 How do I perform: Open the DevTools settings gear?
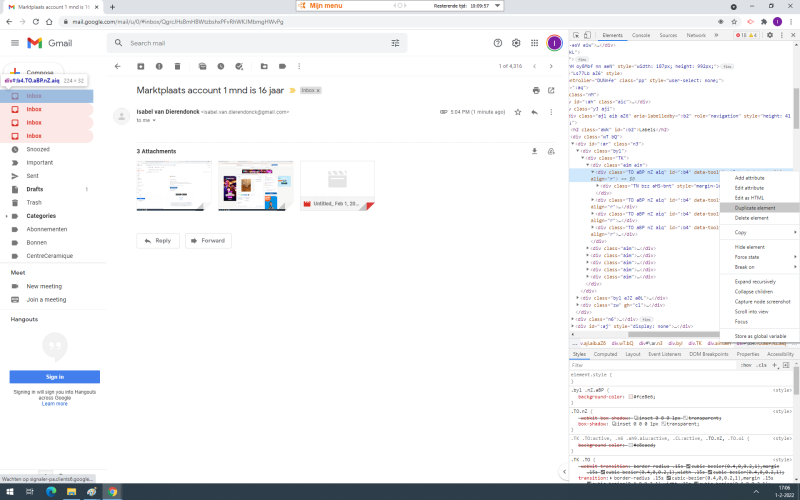[x=770, y=35]
